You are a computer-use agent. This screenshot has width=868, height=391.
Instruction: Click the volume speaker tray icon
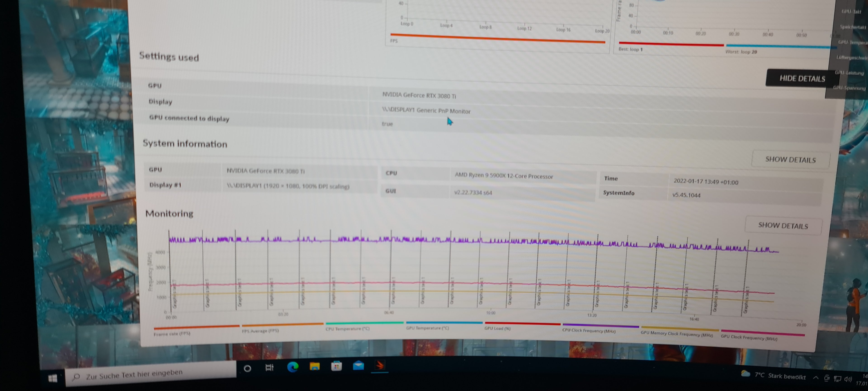pyautogui.click(x=848, y=379)
